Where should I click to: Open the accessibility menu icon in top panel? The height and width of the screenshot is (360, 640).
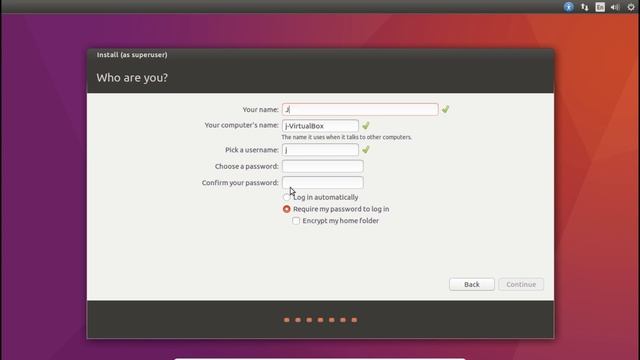tap(569, 7)
